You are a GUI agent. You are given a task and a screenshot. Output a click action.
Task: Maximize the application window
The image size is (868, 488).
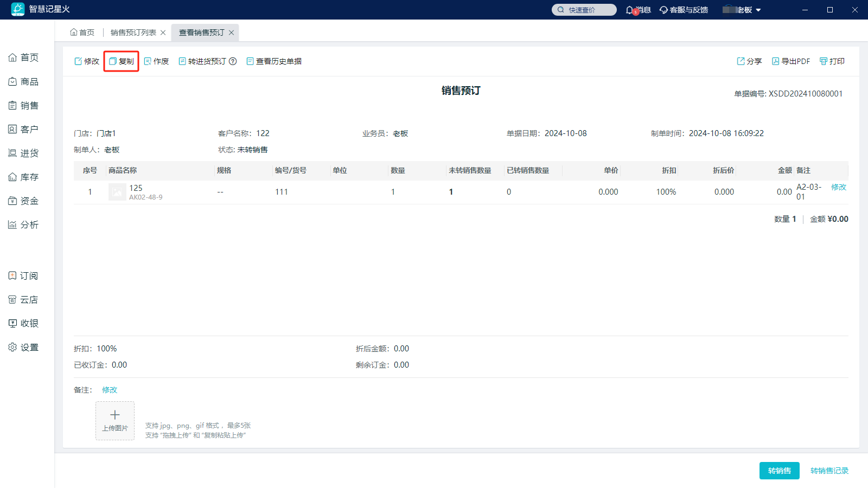point(830,10)
